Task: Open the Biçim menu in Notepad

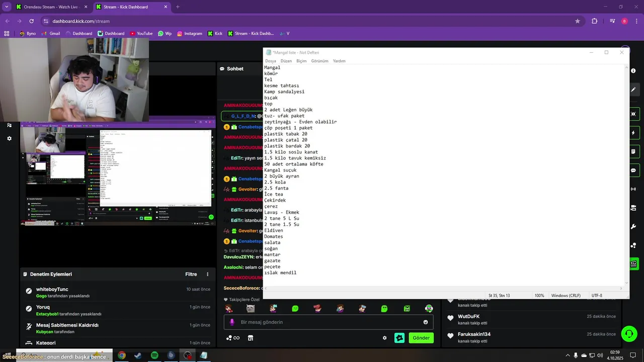Action: (x=301, y=61)
